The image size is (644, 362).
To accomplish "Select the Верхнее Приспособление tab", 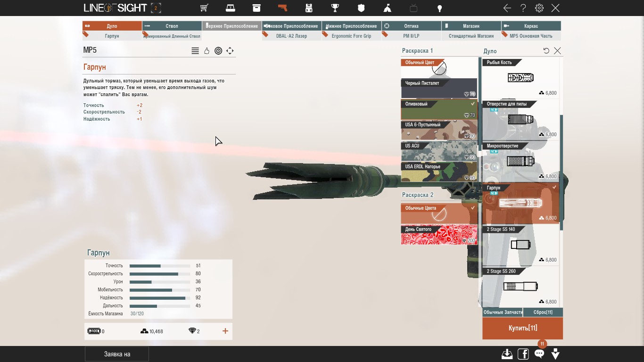I will point(232,26).
